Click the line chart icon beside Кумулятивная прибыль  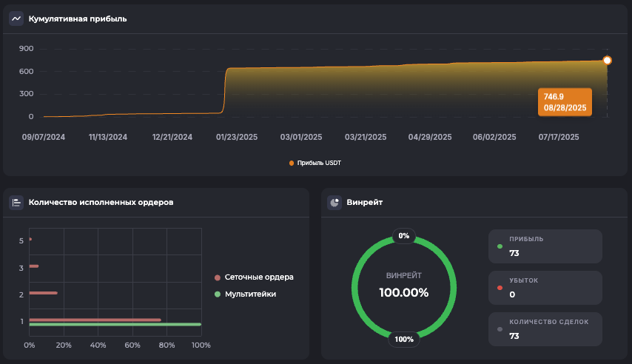coord(16,18)
